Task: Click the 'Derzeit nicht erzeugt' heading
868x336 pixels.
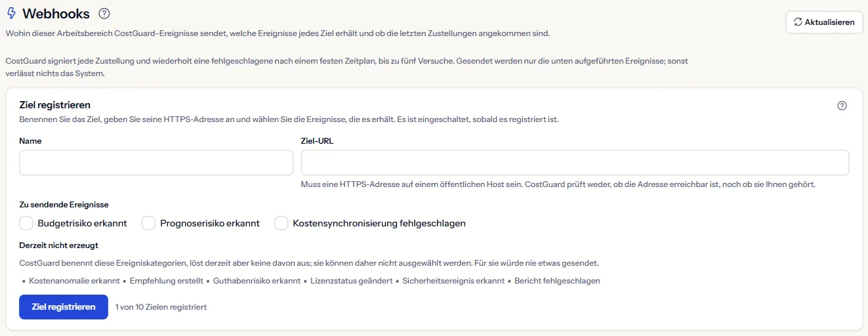Action: (x=59, y=245)
